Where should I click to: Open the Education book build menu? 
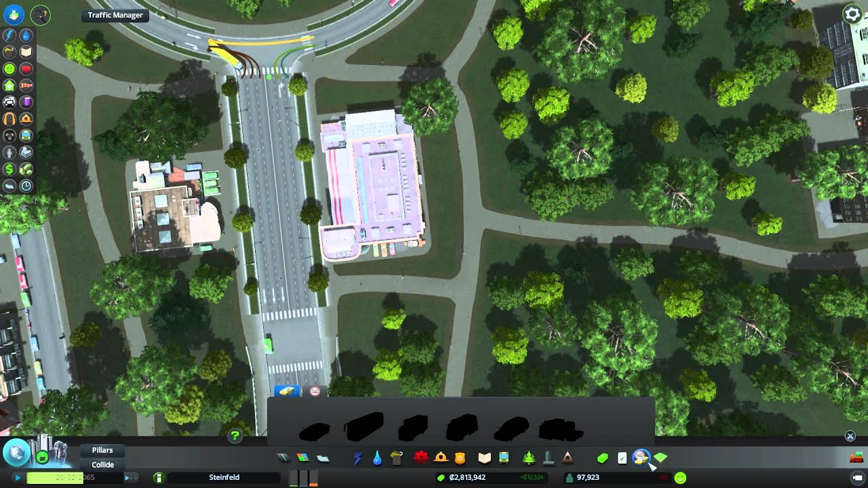(484, 458)
